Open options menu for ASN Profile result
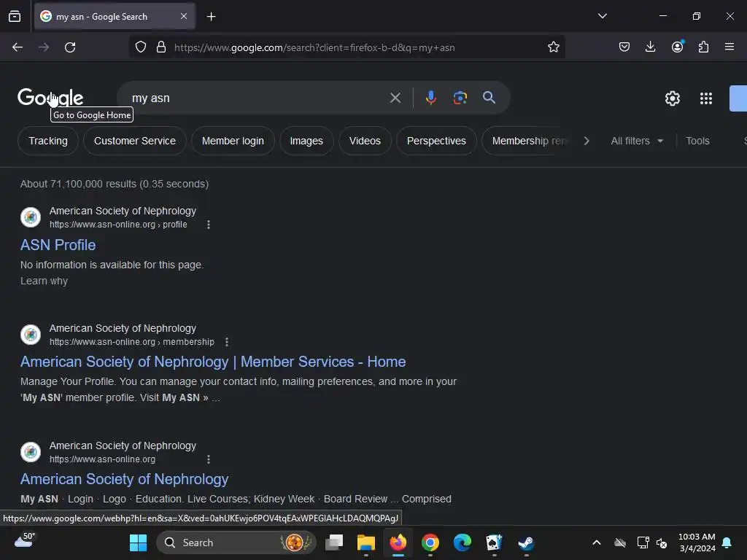This screenshot has height=560, width=747. coord(208,225)
